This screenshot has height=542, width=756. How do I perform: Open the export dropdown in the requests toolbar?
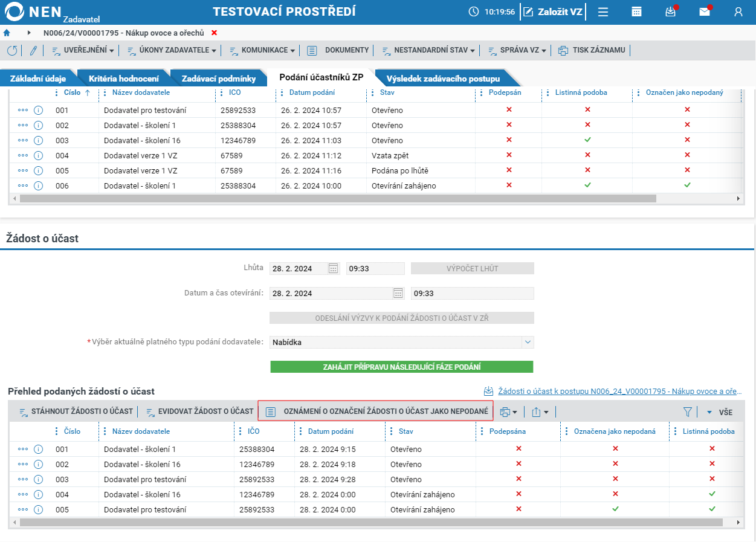point(540,412)
